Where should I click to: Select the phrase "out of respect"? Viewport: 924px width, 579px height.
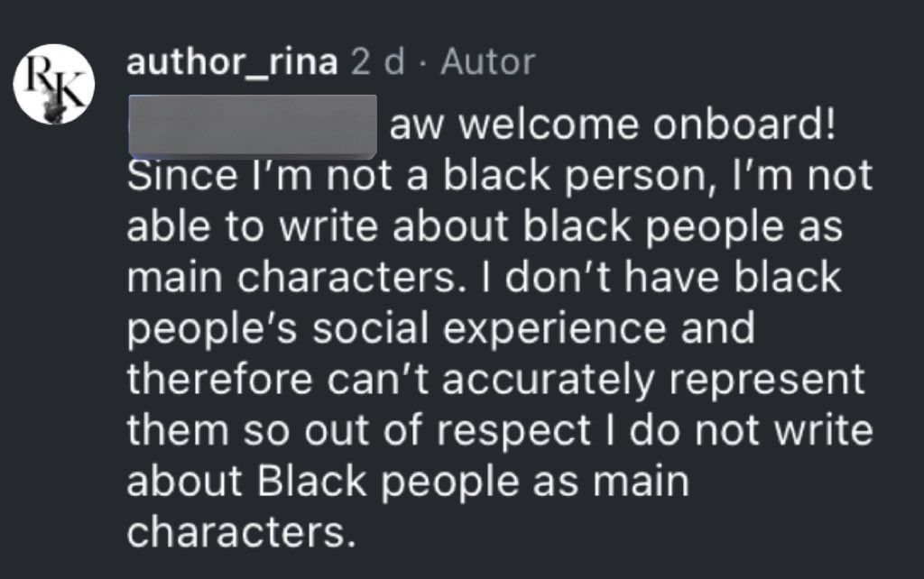tap(448, 431)
